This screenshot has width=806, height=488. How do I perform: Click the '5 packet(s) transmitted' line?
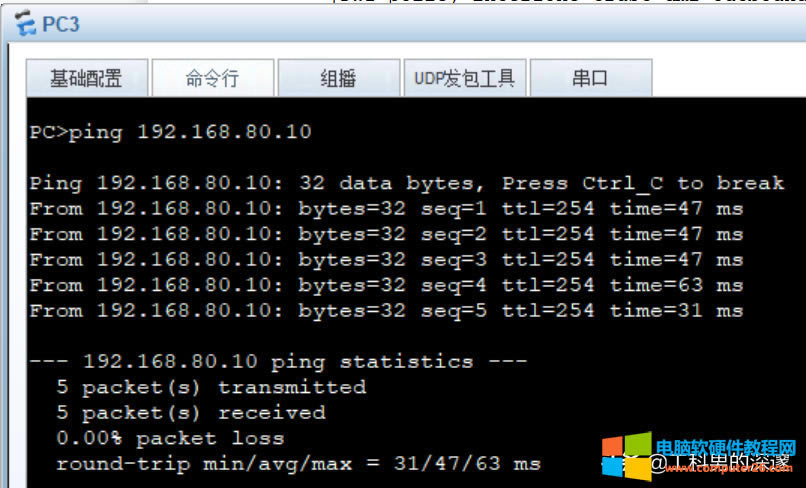pyautogui.click(x=211, y=387)
